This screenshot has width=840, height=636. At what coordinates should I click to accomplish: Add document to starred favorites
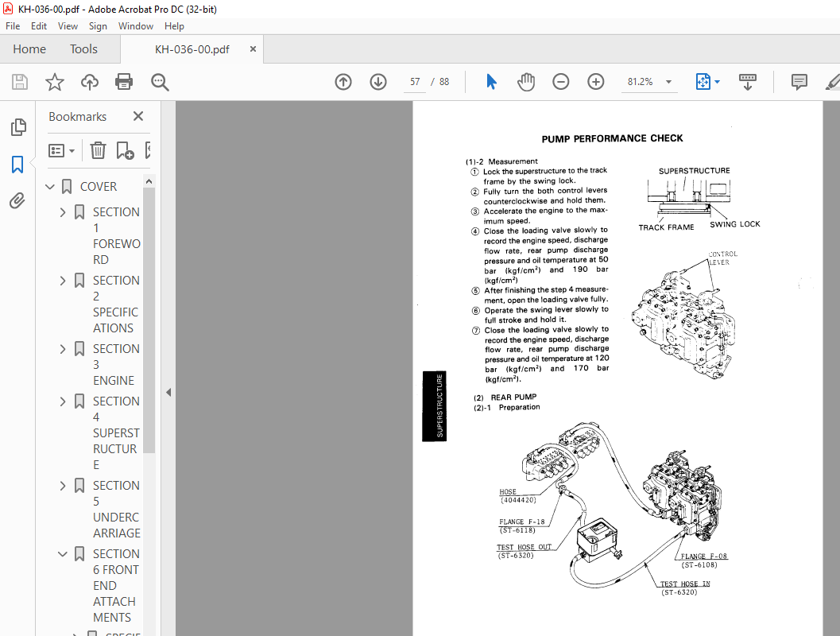point(55,82)
